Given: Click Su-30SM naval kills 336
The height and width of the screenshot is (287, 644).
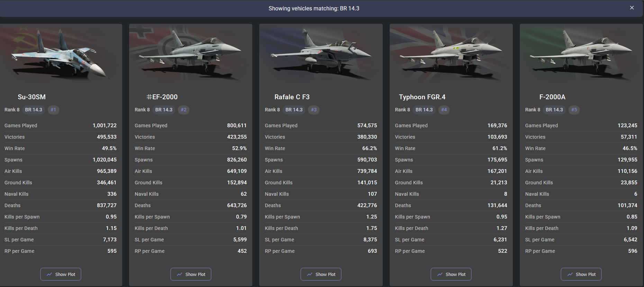Looking at the screenshot, I should [112, 194].
